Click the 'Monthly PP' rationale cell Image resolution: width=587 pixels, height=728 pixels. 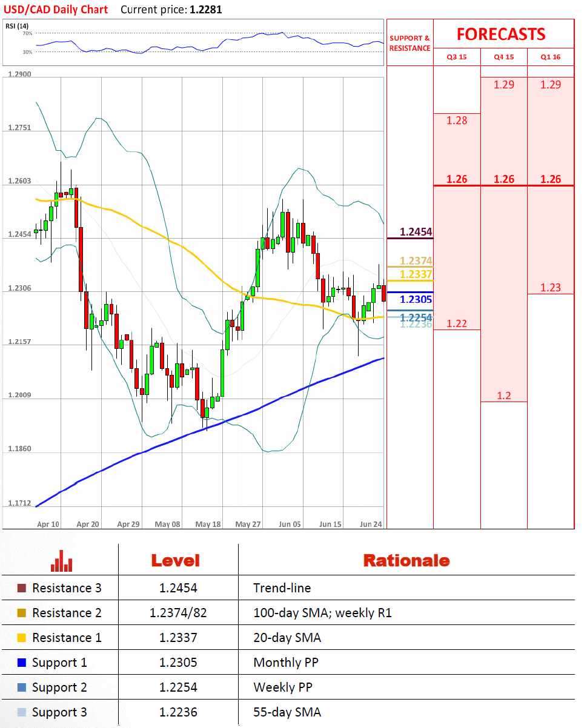pyautogui.click(x=286, y=663)
